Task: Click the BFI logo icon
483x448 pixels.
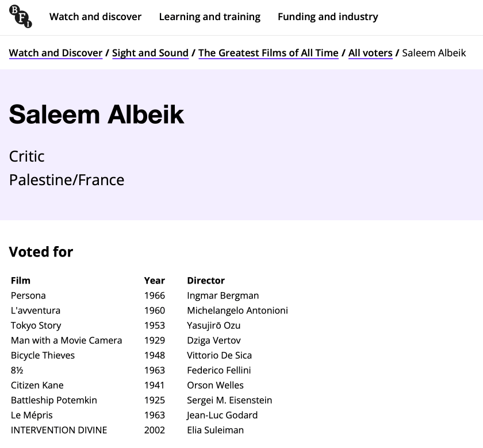Action: click(x=21, y=16)
